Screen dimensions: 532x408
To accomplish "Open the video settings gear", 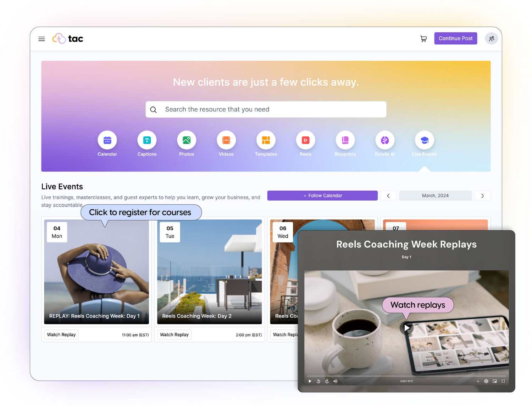I will point(486,381).
